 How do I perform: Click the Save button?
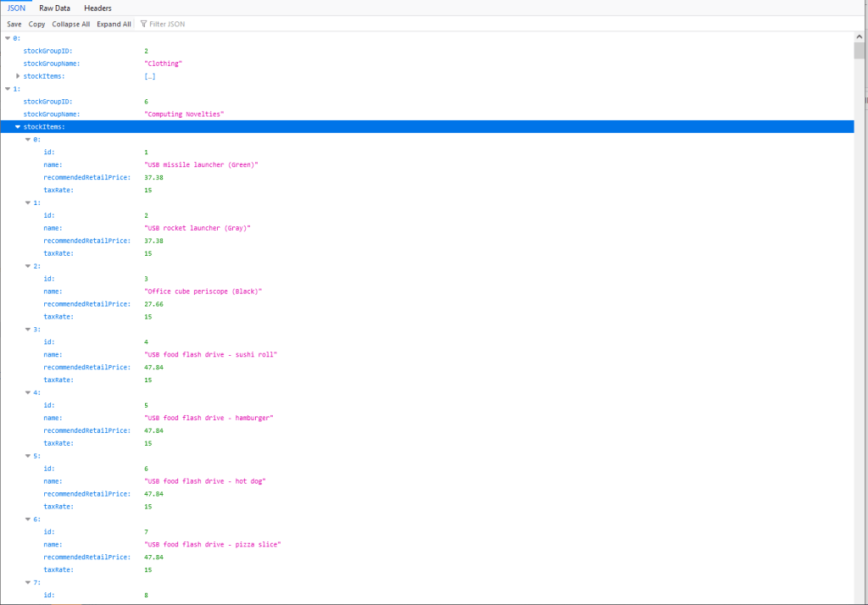(14, 25)
